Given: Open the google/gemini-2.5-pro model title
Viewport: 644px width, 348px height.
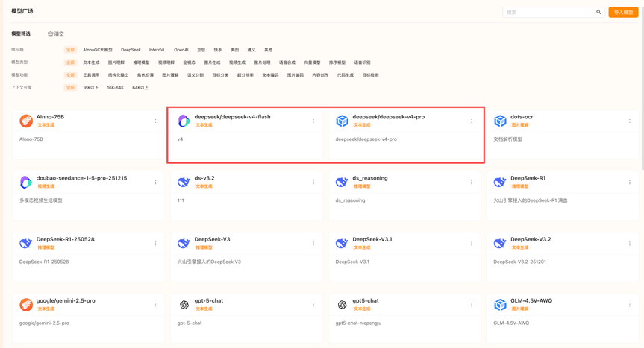Looking at the screenshot, I should (66, 301).
